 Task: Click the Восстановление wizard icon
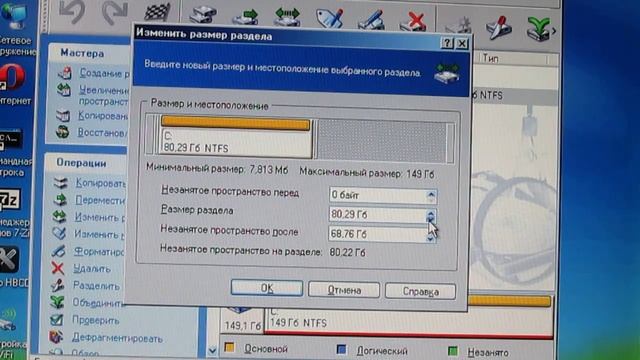[x=62, y=132]
